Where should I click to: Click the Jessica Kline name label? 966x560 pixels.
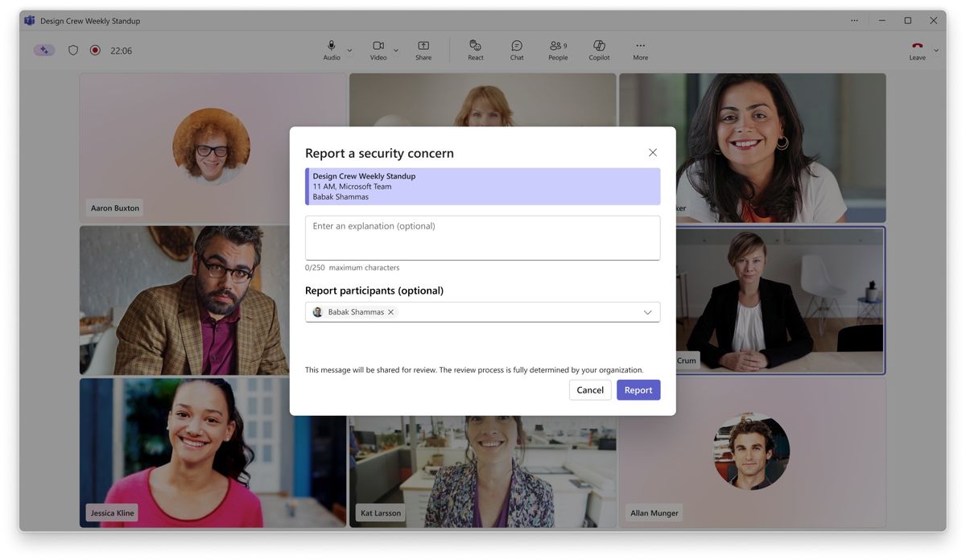click(113, 513)
